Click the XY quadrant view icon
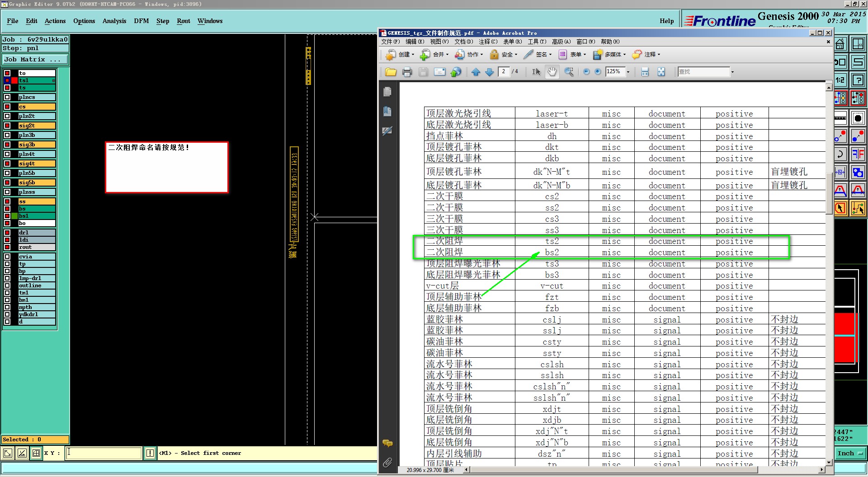The height and width of the screenshot is (477, 868). (x=858, y=44)
